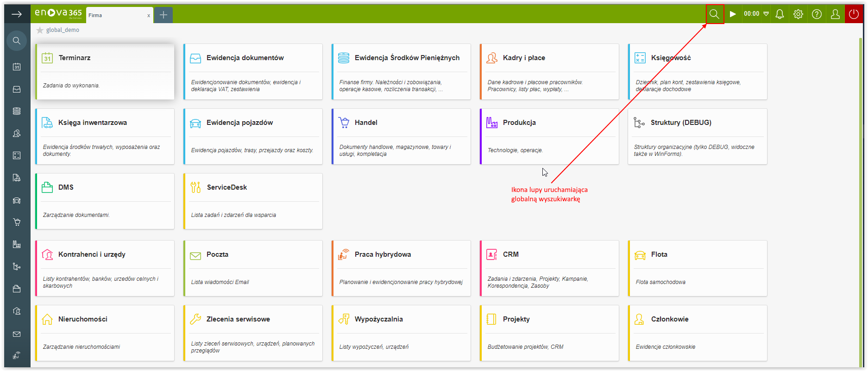Image resolution: width=868 pixels, height=371 pixels.
Task: Open the Księgowość module tile
Action: [697, 72]
